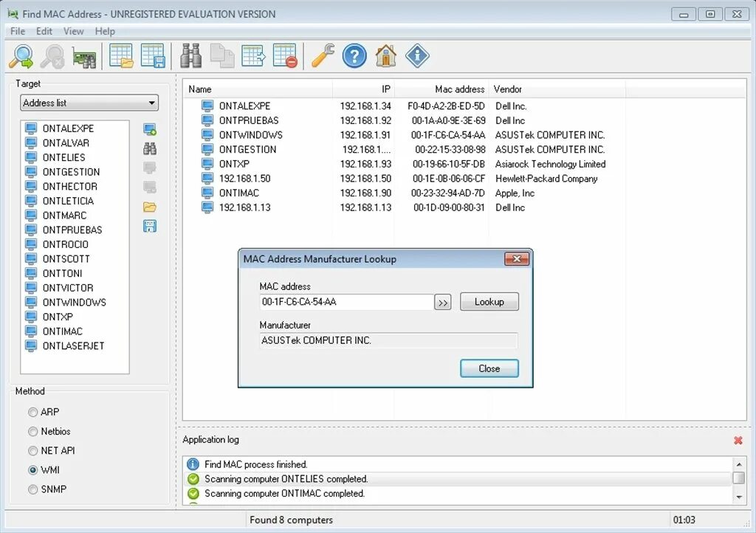
Task: Select the Netbios method radio button
Action: (x=32, y=431)
